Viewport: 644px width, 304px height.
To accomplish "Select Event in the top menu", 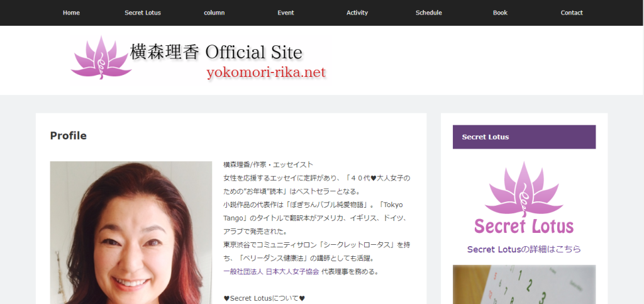I will [x=286, y=13].
